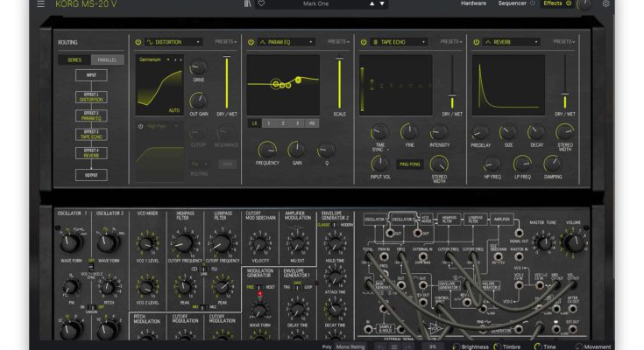
Task: Click the Distortion Dry/Wet slider
Action: 227,83
